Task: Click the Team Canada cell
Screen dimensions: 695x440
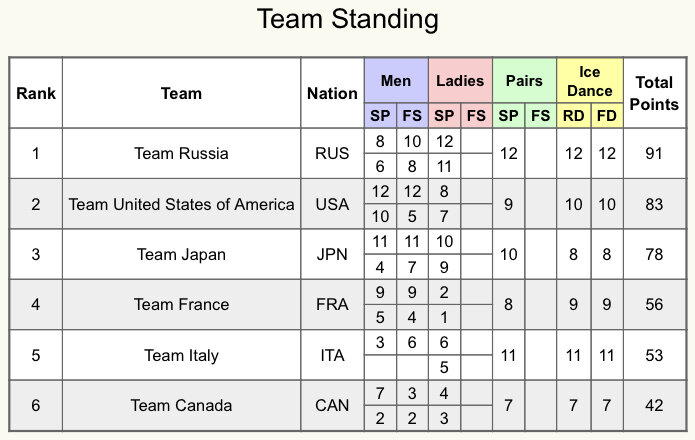Action: (x=181, y=405)
